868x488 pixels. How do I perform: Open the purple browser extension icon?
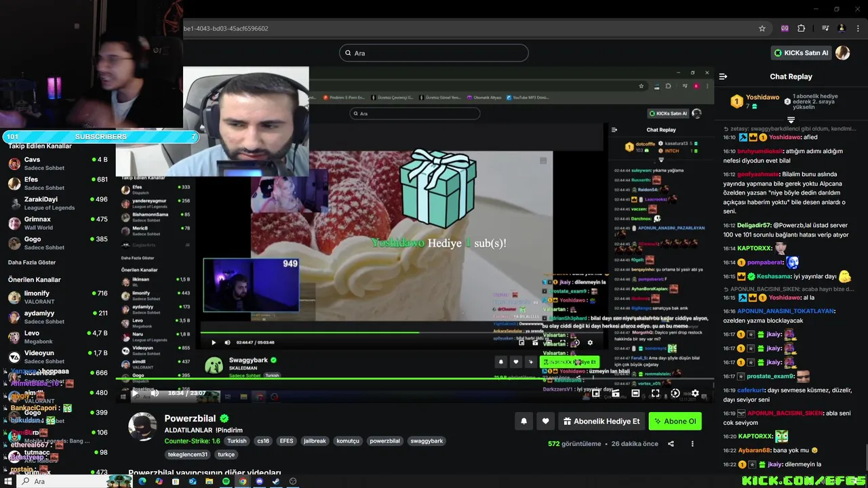click(x=785, y=28)
